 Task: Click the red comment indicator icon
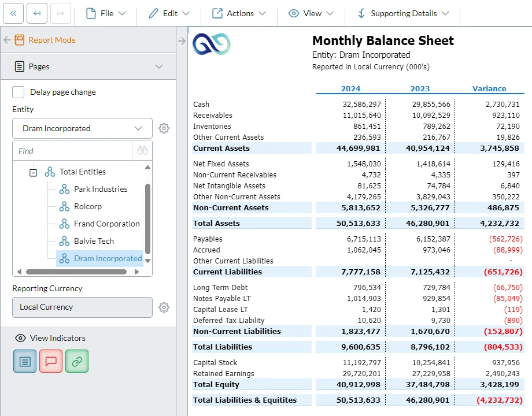[x=50, y=361]
